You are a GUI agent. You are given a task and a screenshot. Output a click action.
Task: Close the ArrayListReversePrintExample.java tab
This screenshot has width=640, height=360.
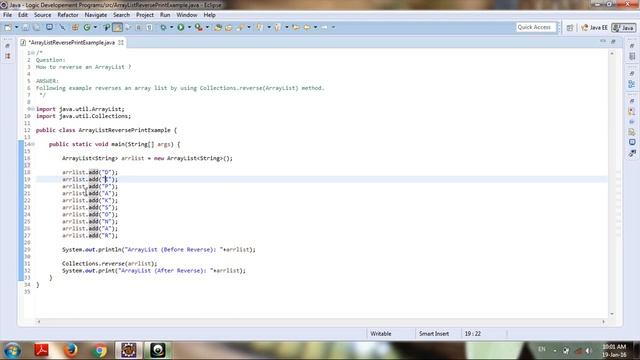click(x=121, y=42)
